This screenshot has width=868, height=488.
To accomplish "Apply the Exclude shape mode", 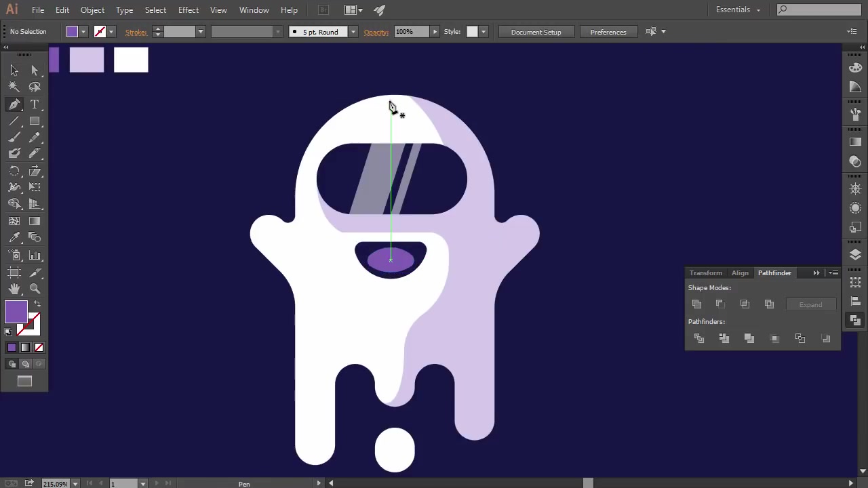I will coord(769,304).
